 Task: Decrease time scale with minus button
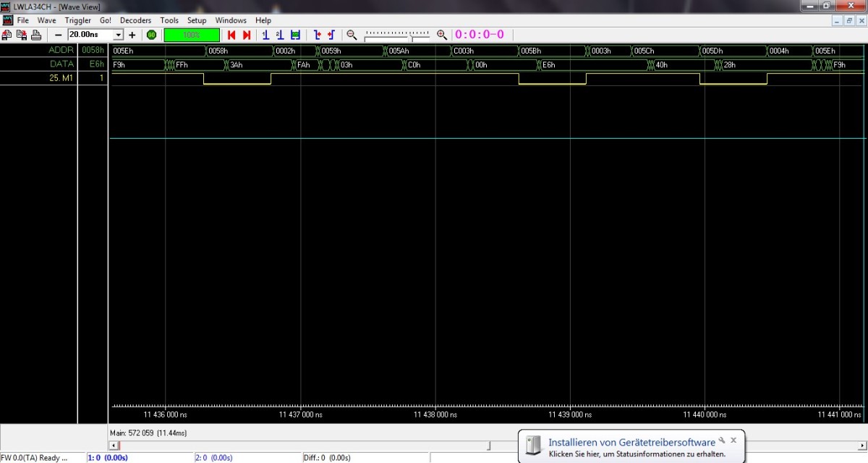tap(59, 35)
